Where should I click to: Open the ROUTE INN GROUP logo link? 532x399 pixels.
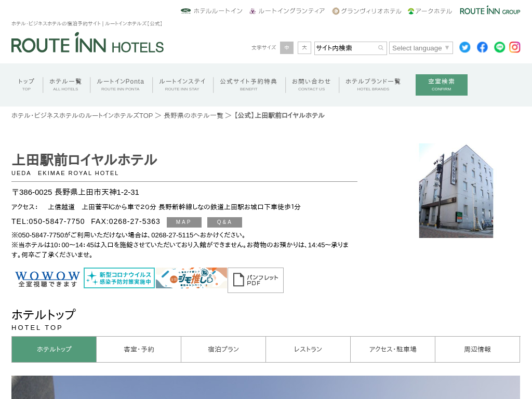(490, 10)
